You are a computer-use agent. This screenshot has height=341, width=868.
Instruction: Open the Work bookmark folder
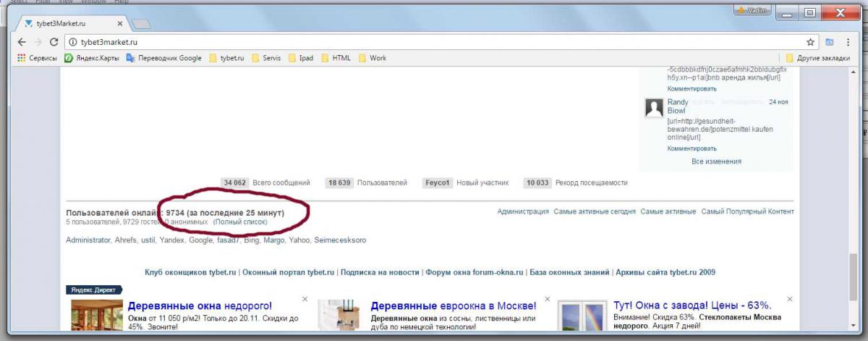[373, 58]
